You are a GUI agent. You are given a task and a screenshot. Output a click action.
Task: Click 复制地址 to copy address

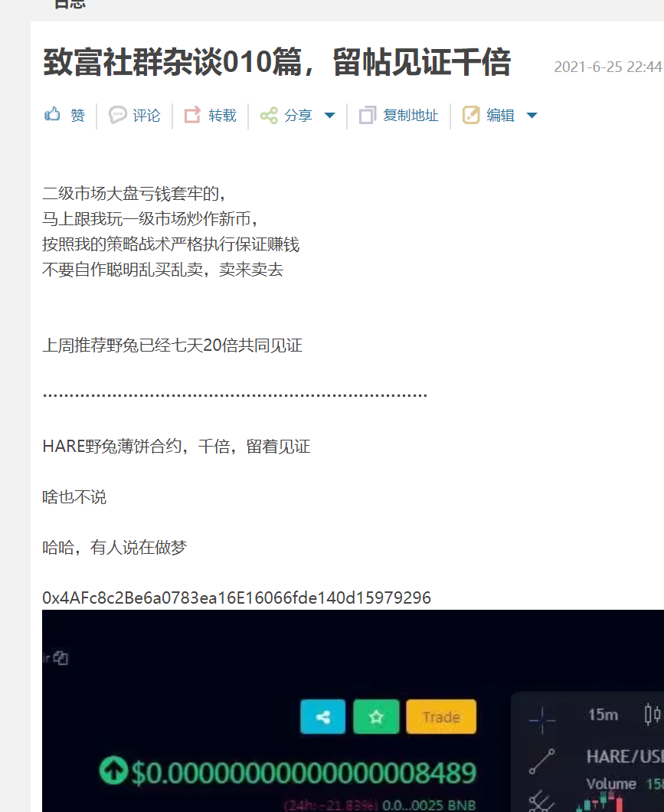(411, 115)
